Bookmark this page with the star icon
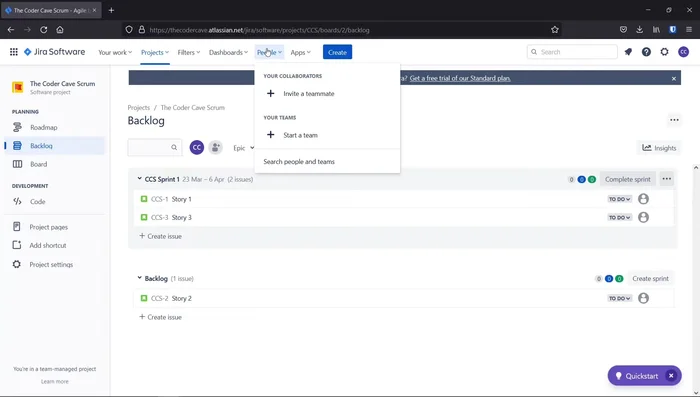Screen dimensions: 700x397 (554, 30)
